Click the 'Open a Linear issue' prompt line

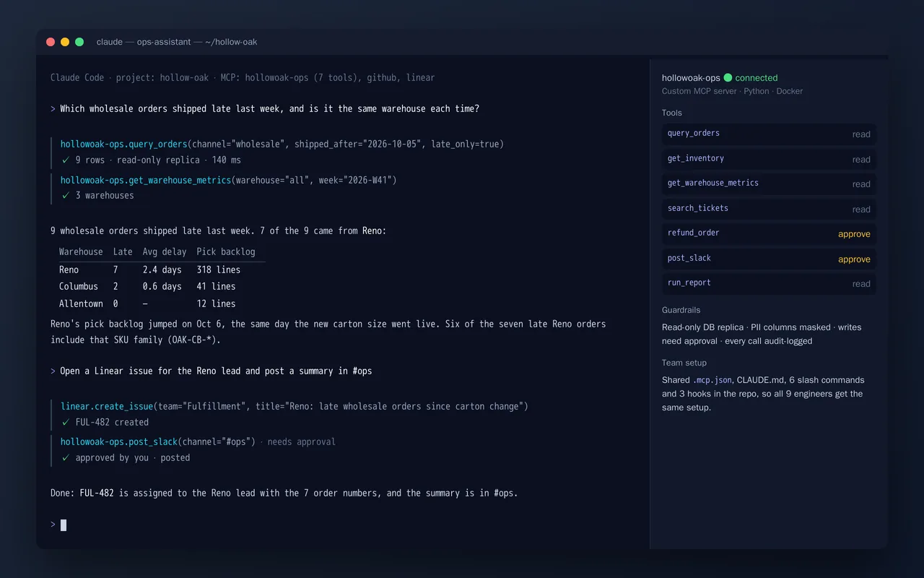[x=216, y=371]
